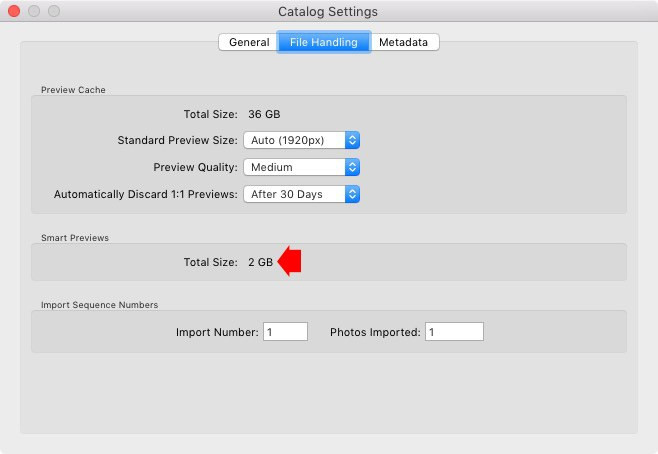Image resolution: width=658 pixels, height=454 pixels.
Task: Click the After 30 Days blue arrows
Action: coord(352,194)
